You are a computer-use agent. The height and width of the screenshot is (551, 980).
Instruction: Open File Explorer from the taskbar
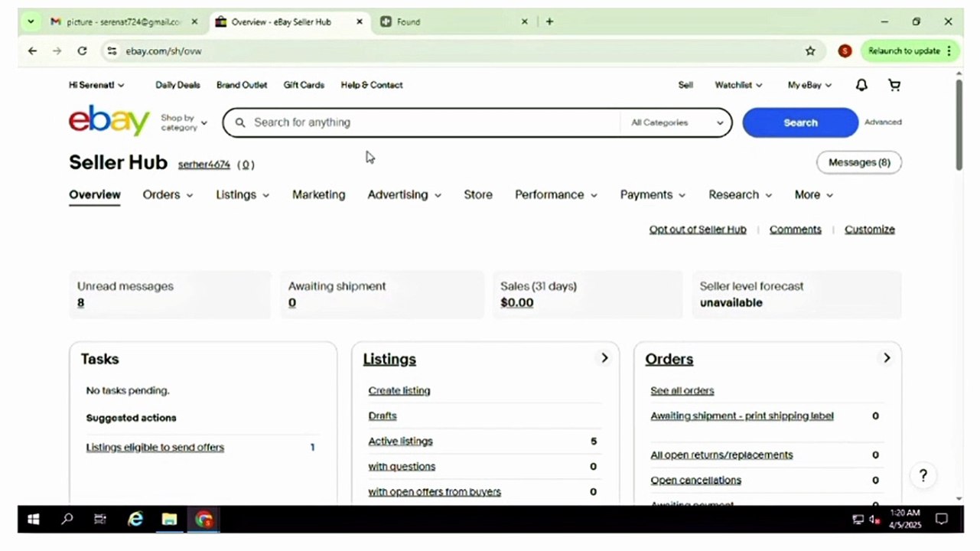point(169,520)
